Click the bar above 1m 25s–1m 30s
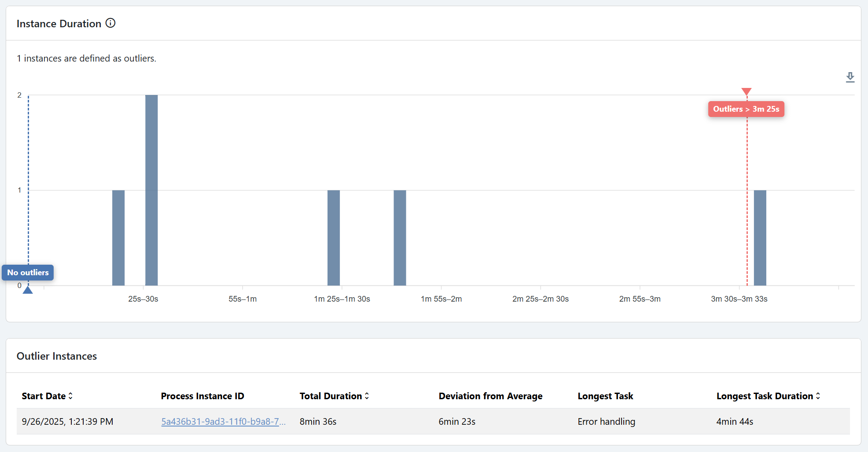The height and width of the screenshot is (452, 868). (334, 237)
